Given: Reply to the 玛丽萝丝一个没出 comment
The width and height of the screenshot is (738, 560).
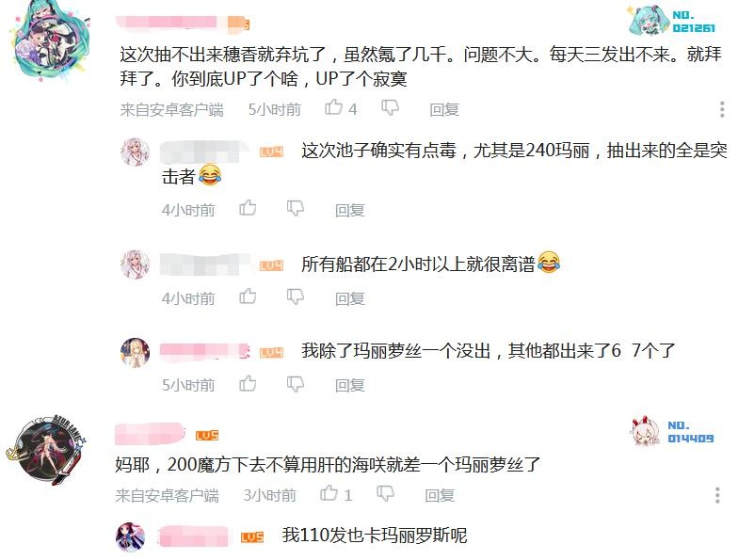Looking at the screenshot, I should (350, 386).
